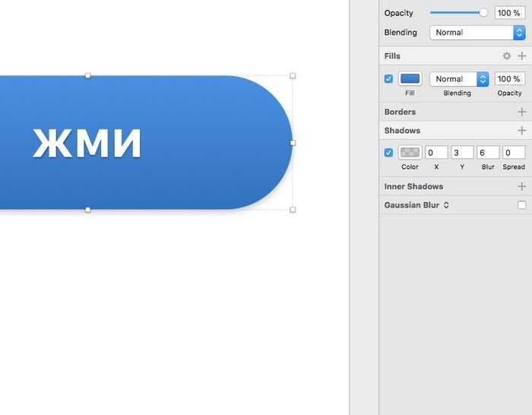Add a new shadow with plus icon
This screenshot has width=532, height=415.
pos(521,131)
